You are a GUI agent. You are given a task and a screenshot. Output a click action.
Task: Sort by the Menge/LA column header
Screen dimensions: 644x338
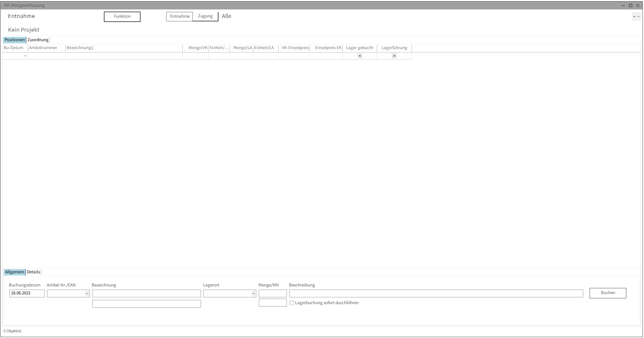pyautogui.click(x=242, y=48)
